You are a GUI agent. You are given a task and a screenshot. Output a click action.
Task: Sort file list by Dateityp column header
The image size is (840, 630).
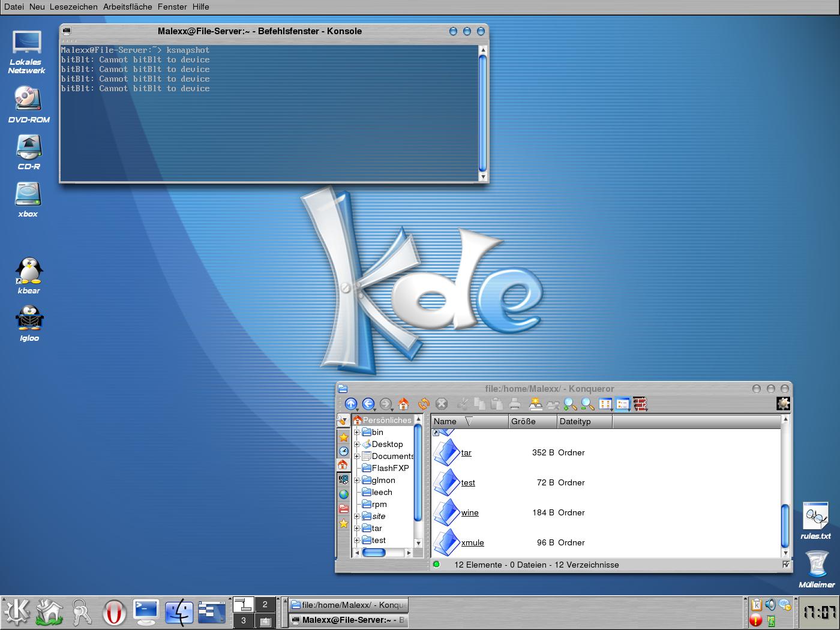point(585,421)
